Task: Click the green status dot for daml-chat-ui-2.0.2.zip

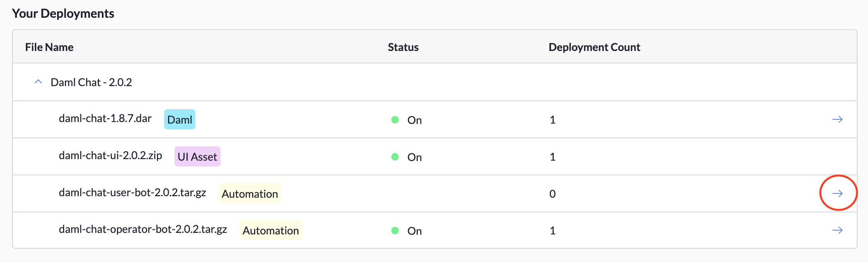Action: pos(395,157)
